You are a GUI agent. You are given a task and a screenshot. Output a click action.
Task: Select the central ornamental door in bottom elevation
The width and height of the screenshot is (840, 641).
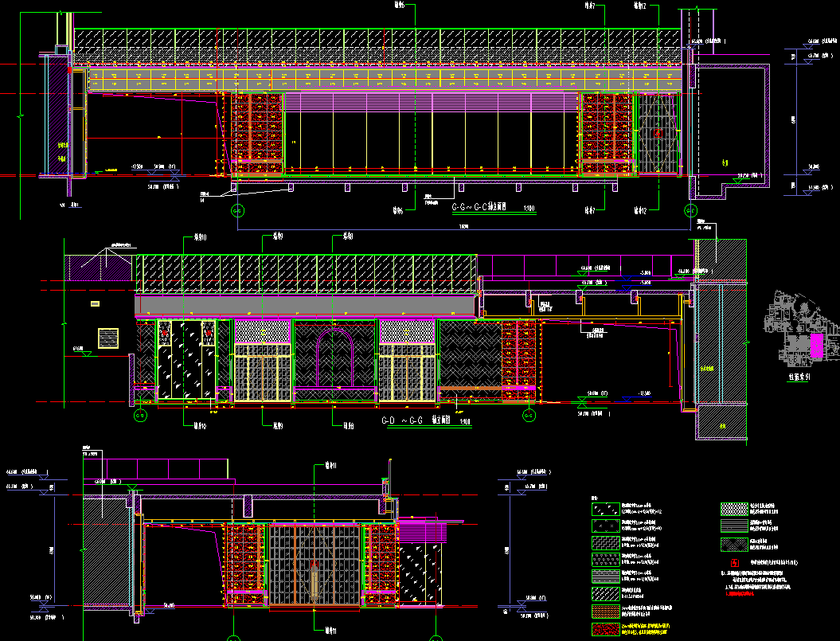click(315, 565)
